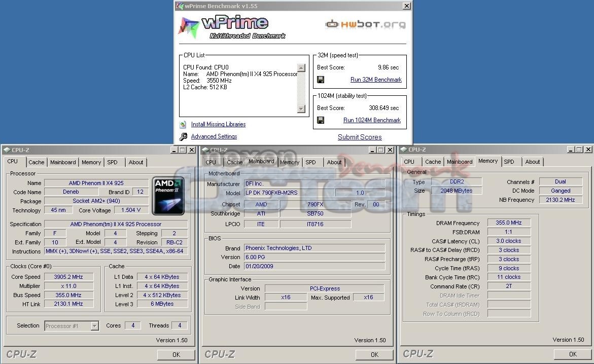Click title icon of left CPU-Z window
The image size is (594, 364).
click(7, 150)
